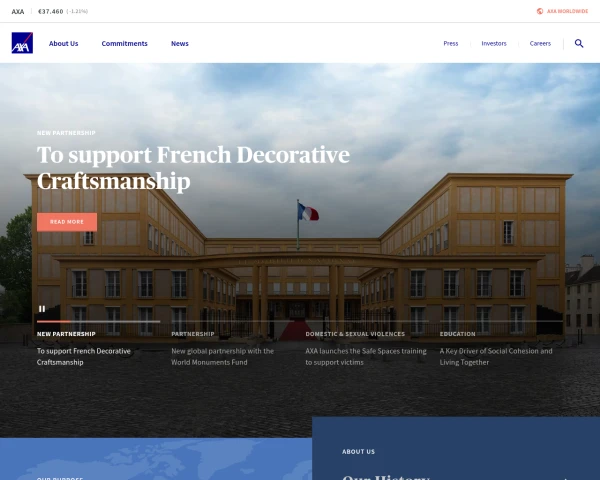Go to the Press page
This screenshot has height=480, width=600.
[451, 44]
